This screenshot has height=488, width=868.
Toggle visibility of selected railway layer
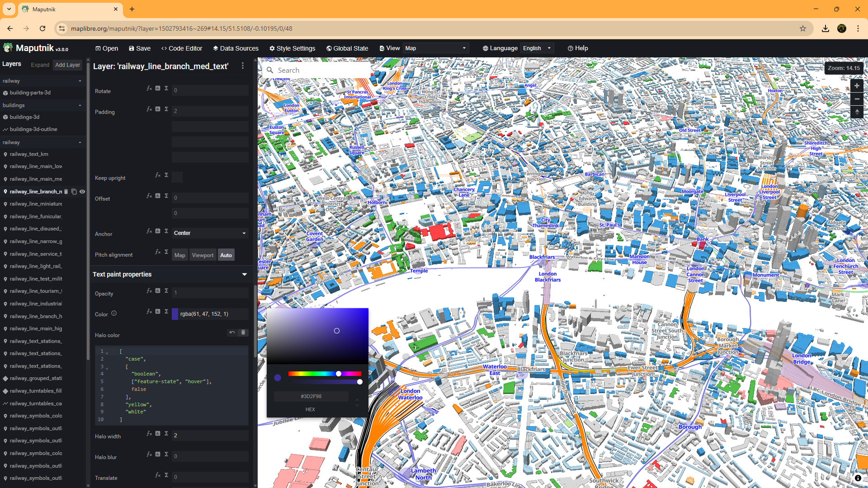(82, 192)
